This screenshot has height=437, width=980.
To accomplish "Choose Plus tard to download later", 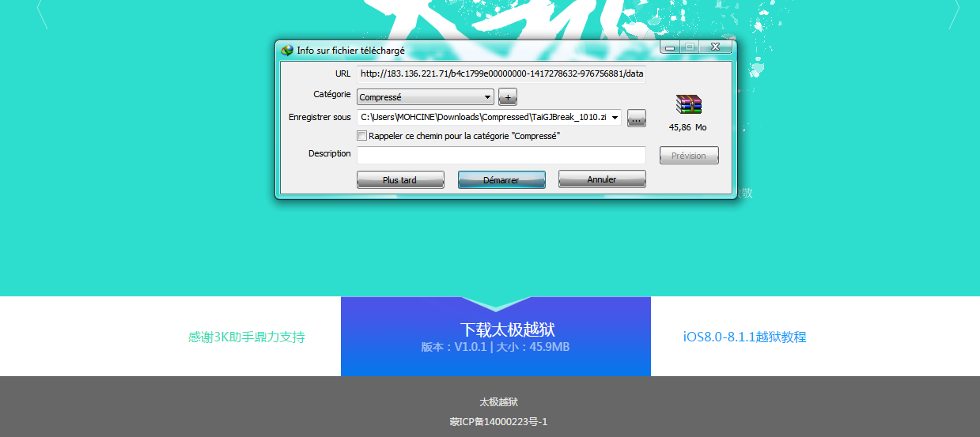I will click(399, 179).
